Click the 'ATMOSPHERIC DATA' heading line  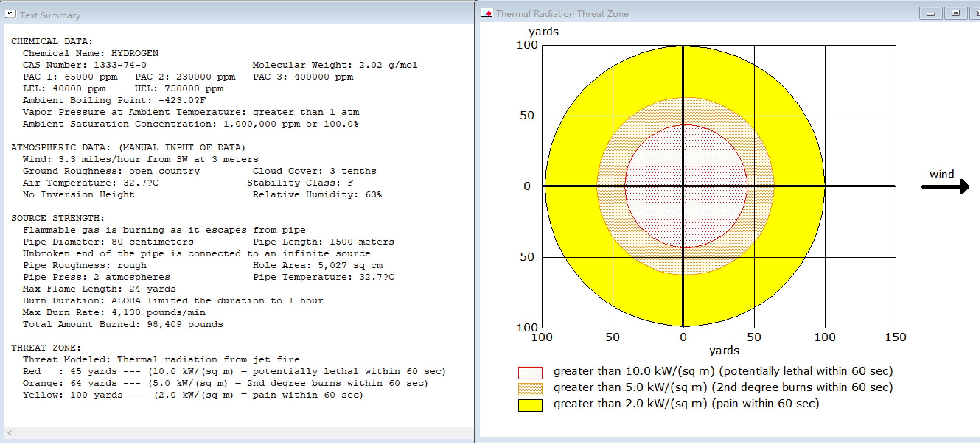128,147
